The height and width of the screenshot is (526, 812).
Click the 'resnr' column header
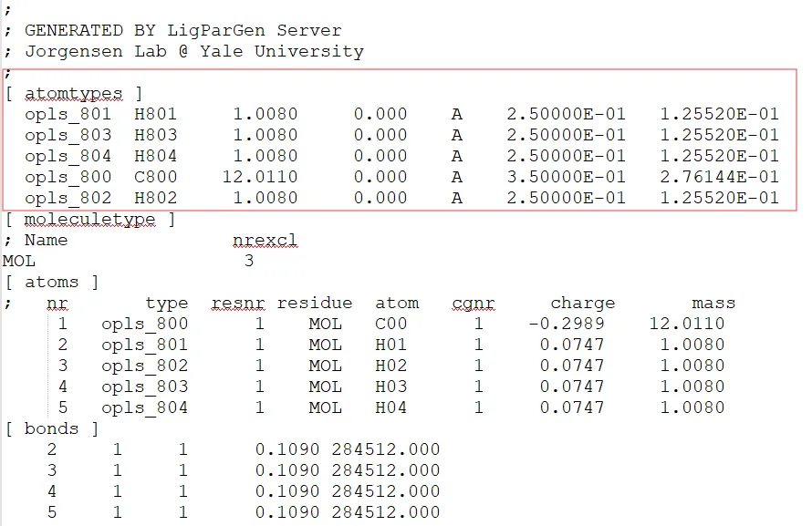pyautogui.click(x=238, y=303)
